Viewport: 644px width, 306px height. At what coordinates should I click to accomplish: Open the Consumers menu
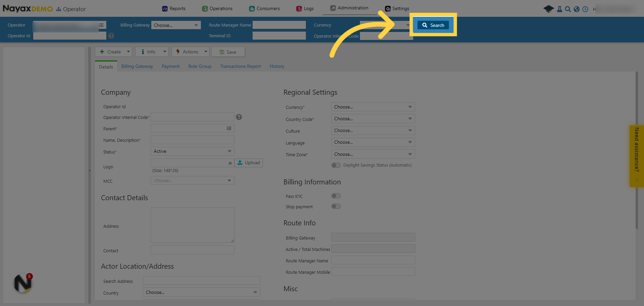coord(264,8)
